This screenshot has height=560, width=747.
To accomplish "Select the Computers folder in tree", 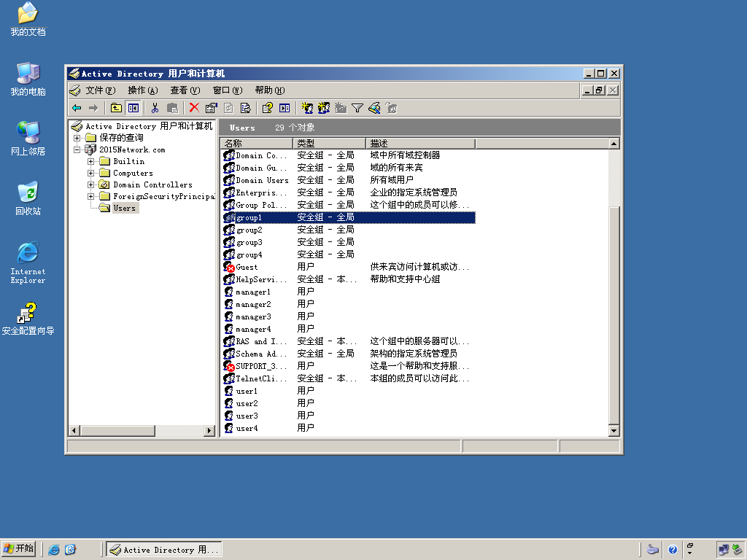I will point(132,173).
